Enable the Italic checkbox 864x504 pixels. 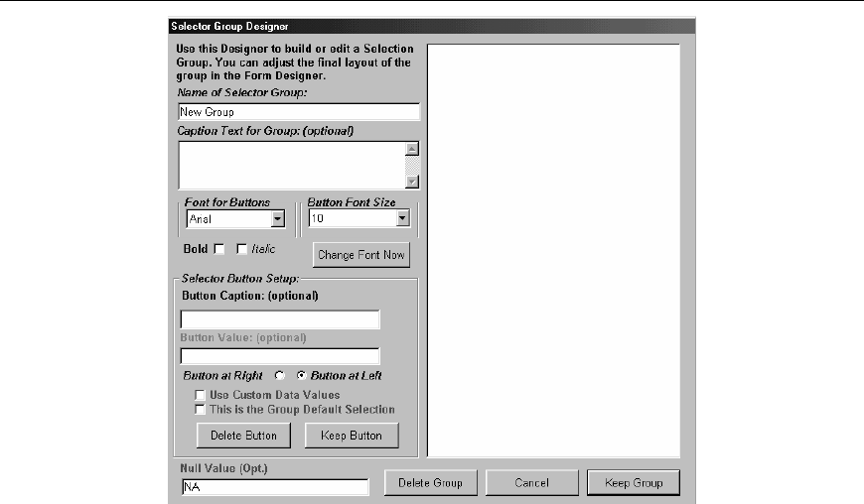(241, 249)
